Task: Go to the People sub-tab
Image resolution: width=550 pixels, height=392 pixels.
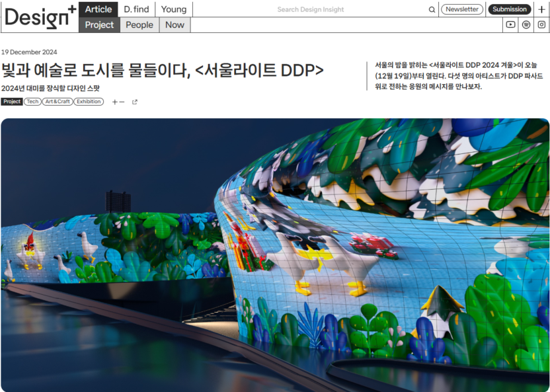Action: (x=139, y=25)
